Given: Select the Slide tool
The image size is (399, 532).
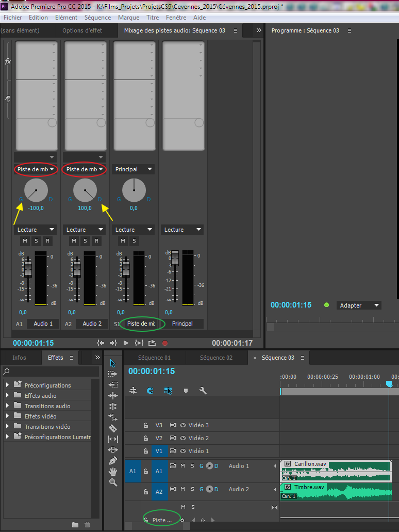Looking at the screenshot, I should 113,450.
